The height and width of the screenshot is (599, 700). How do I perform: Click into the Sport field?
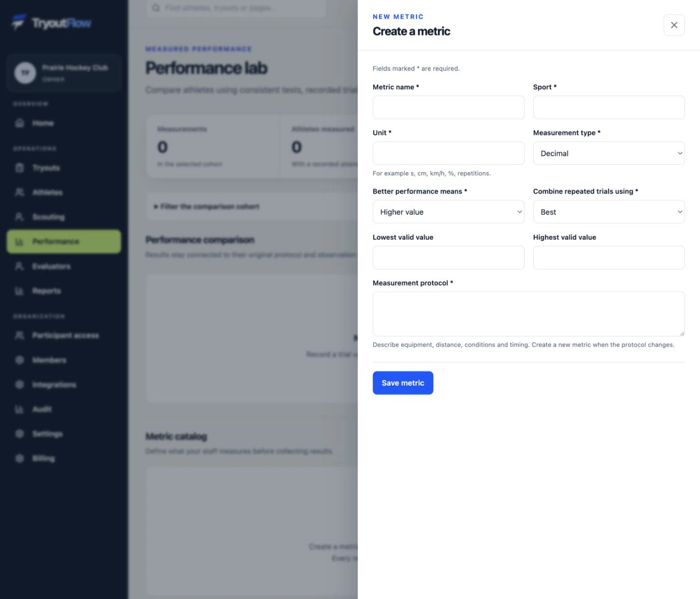609,107
